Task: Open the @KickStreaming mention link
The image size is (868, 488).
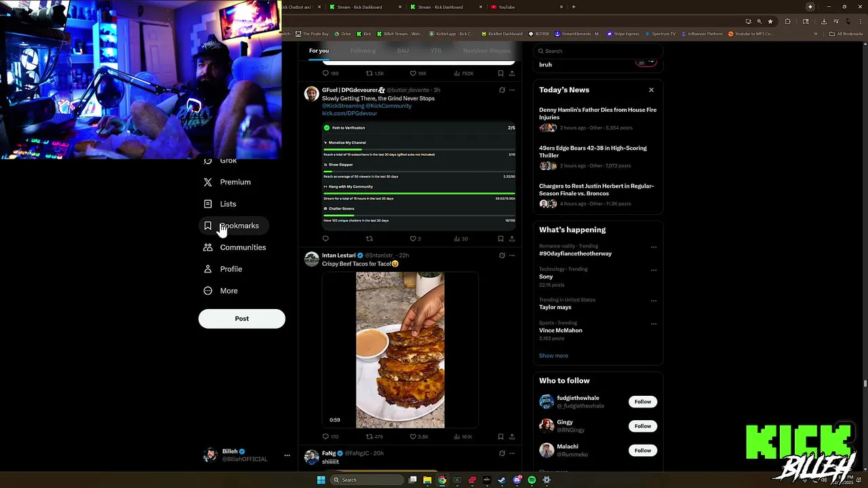Action: click(342, 106)
